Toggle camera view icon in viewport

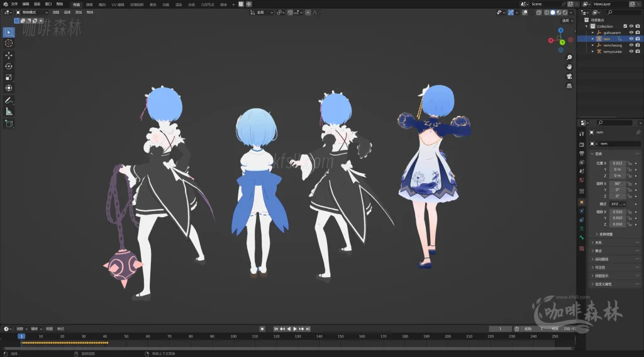(569, 77)
